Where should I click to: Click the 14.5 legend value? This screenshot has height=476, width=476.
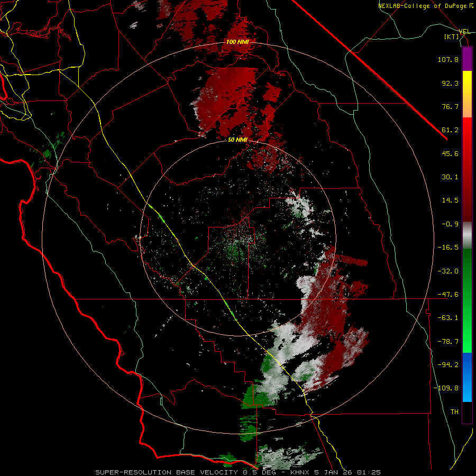(x=450, y=200)
